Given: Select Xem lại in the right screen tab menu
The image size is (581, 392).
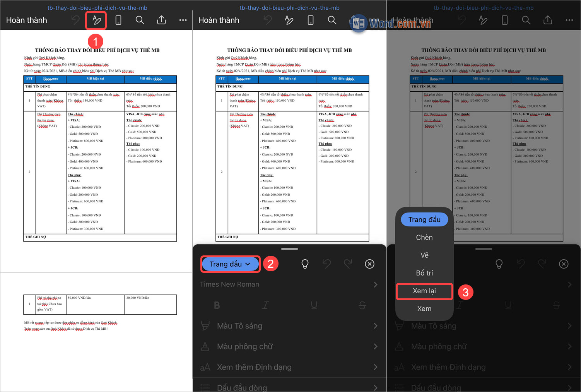Looking at the screenshot, I should point(424,291).
